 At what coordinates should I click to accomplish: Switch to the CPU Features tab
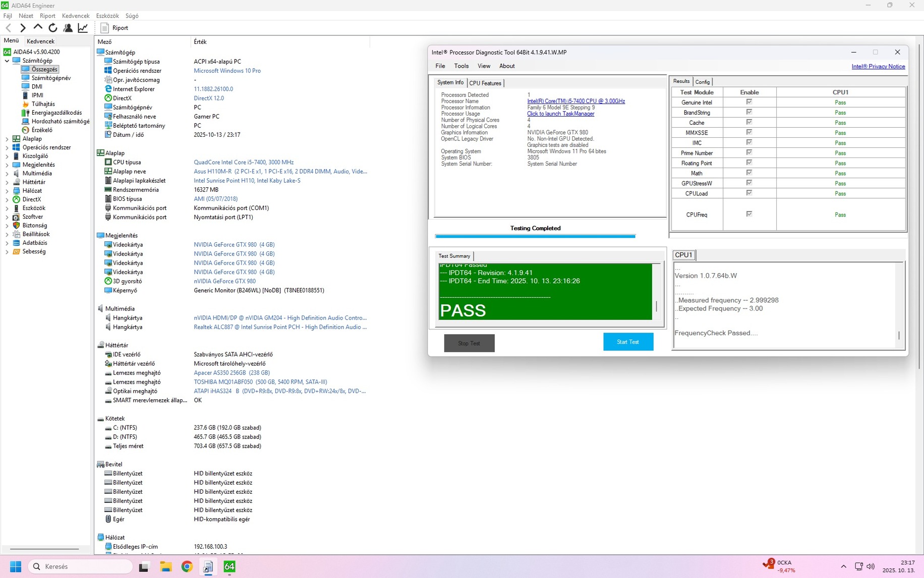[x=485, y=83]
